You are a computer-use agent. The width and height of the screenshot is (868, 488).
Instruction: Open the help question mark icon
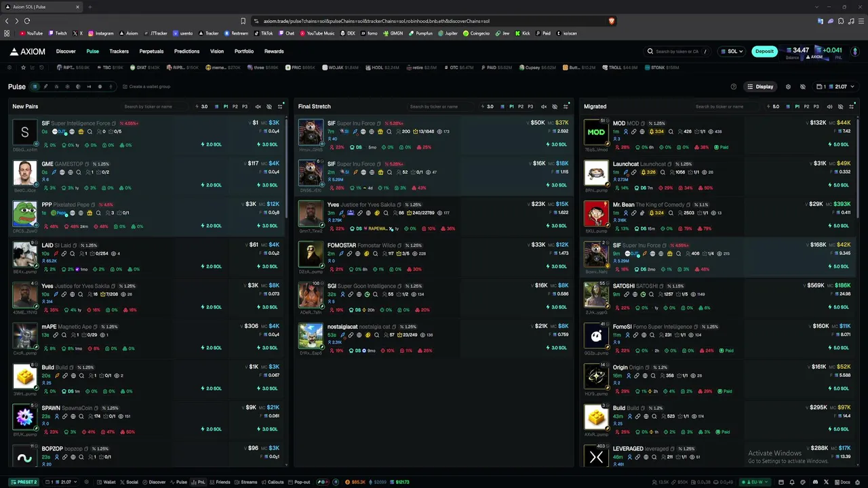coord(733,87)
